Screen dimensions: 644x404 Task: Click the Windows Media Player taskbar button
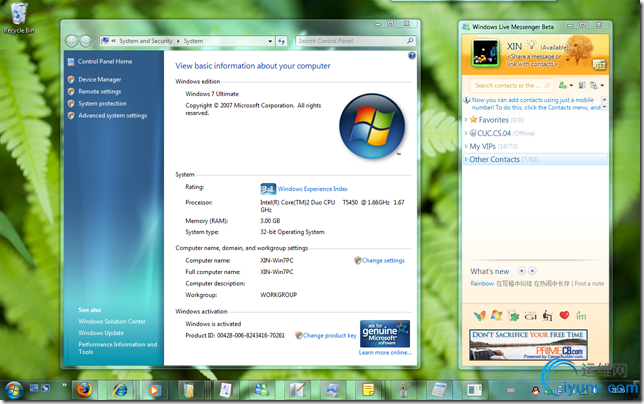(x=155, y=390)
